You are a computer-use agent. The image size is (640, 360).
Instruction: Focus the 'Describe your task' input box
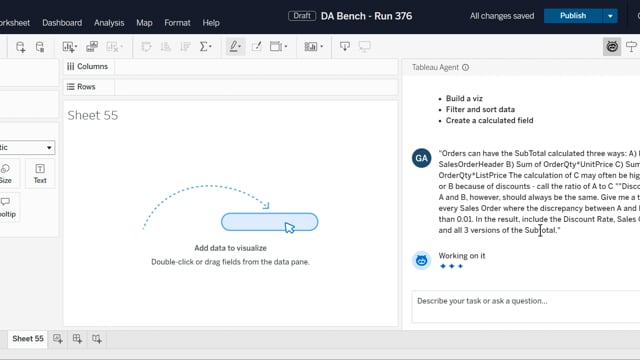pyautogui.click(x=526, y=306)
